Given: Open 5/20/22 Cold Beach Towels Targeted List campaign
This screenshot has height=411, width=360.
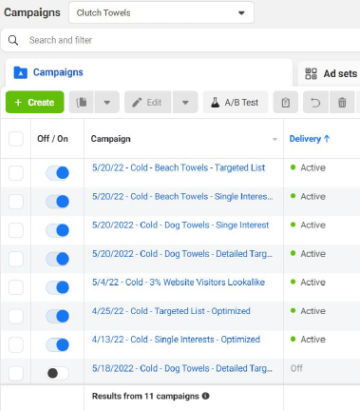Looking at the screenshot, I should [x=178, y=168].
